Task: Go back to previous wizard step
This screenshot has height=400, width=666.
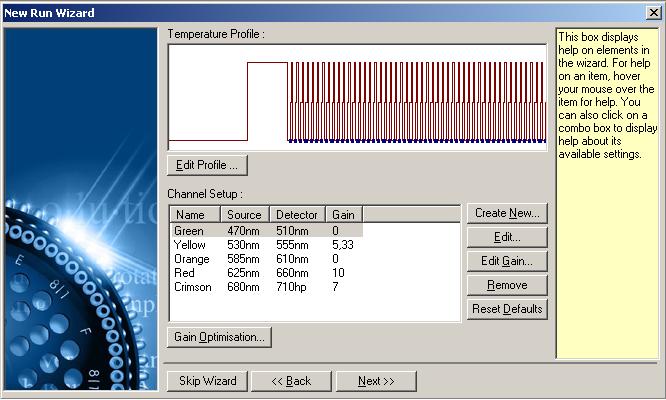Action: point(291,381)
